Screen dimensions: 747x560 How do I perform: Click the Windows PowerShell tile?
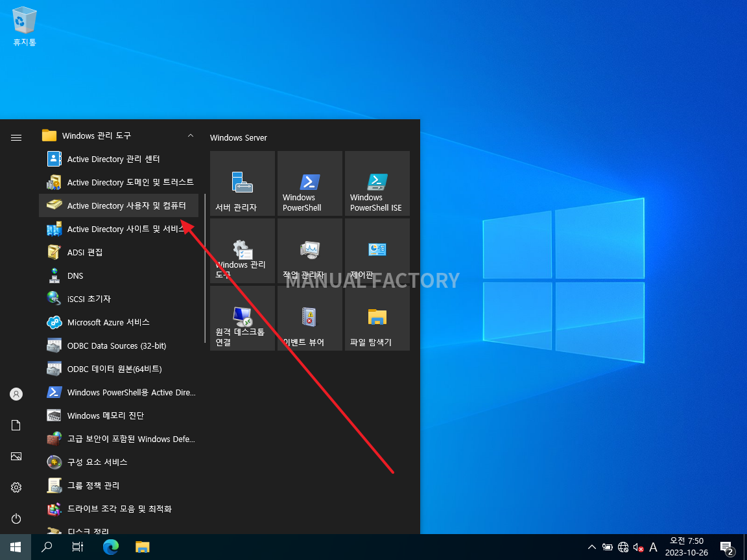click(x=310, y=183)
